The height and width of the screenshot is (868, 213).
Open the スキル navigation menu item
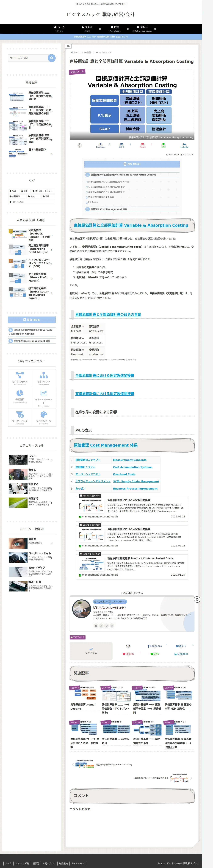click(x=87, y=29)
